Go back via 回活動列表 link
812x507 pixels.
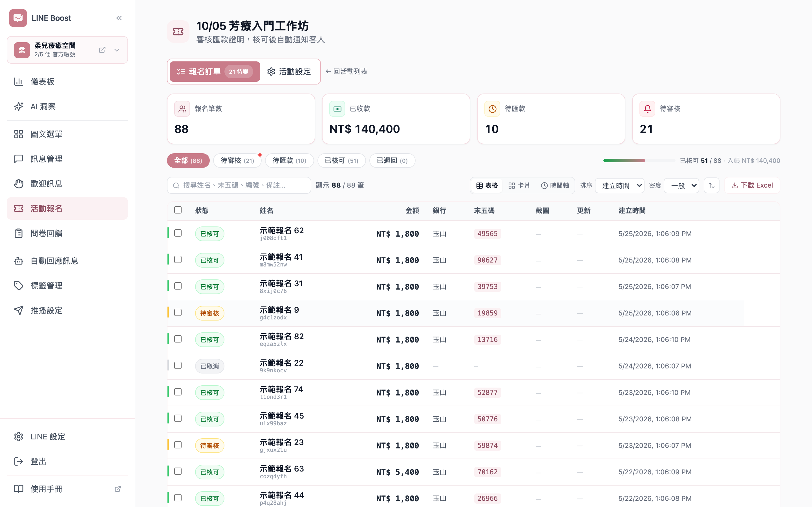click(347, 72)
